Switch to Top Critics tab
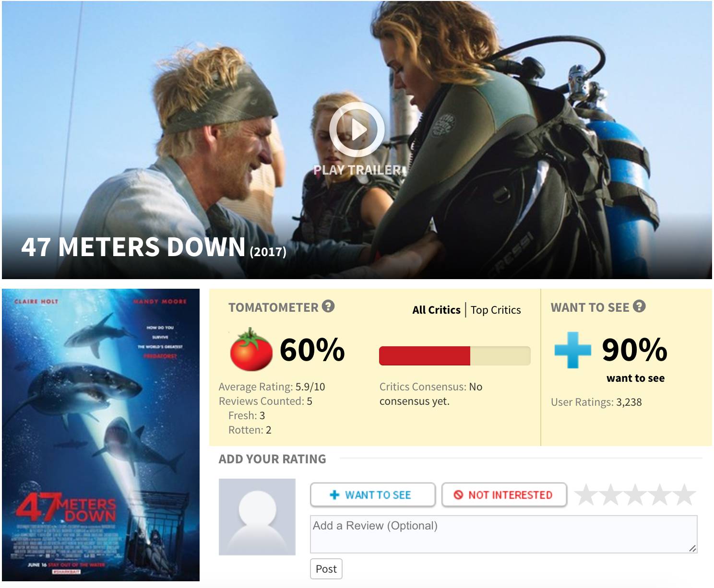The image size is (714, 588). point(496,310)
